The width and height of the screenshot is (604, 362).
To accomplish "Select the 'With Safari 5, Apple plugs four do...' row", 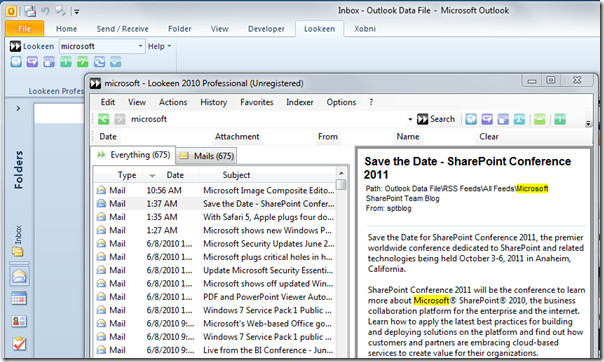I will [215, 217].
